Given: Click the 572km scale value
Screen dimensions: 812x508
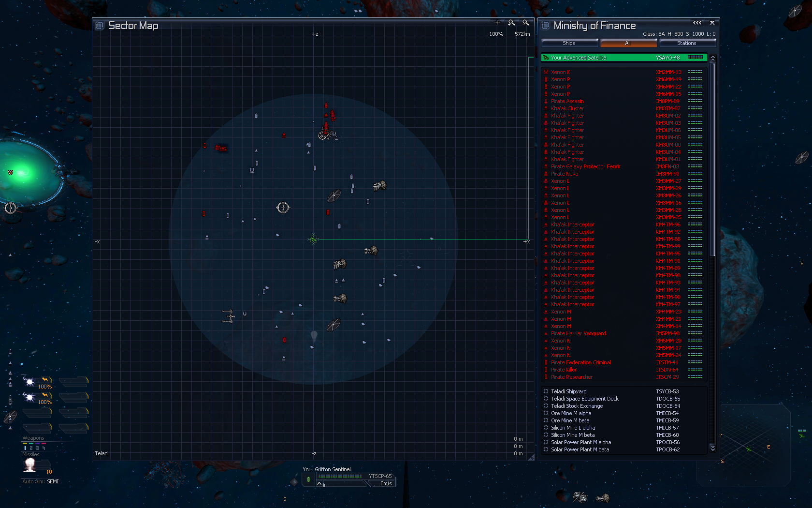Looking at the screenshot, I should point(522,34).
